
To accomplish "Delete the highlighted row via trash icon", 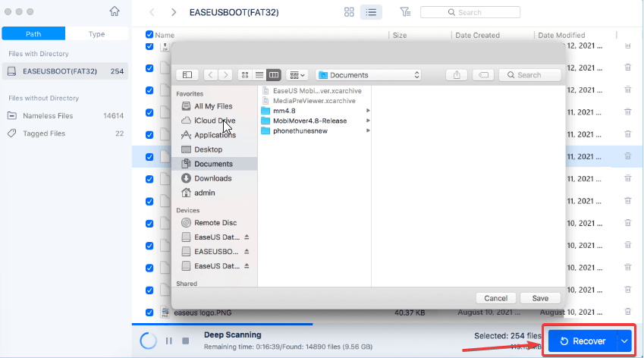I will click(x=627, y=156).
